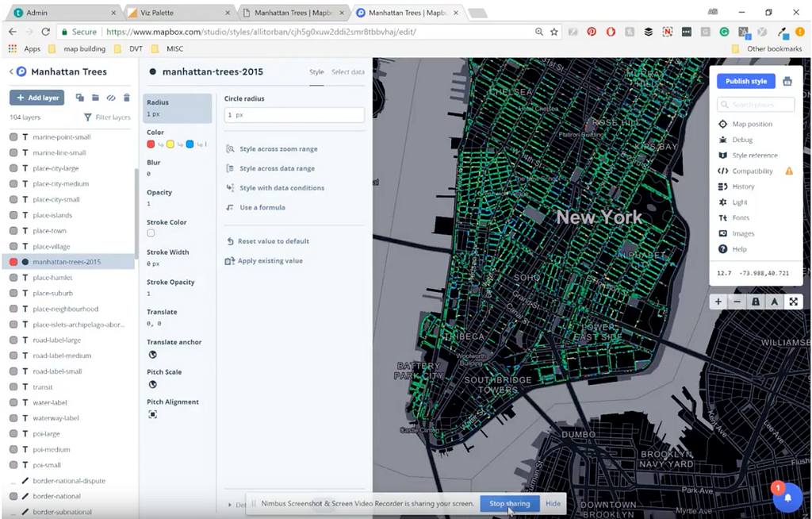Click the Circle radius input field
Screen dimensions: 812x519
pyautogui.click(x=294, y=115)
